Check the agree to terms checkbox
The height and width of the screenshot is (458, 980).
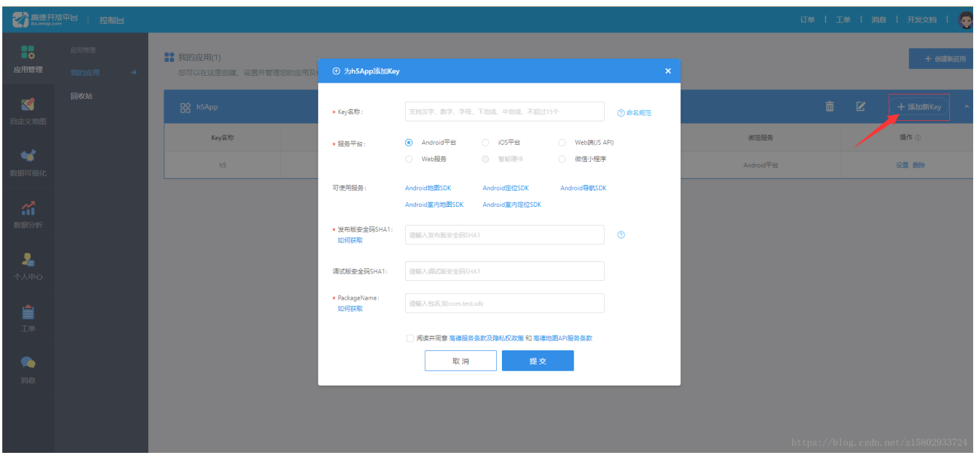tap(410, 338)
